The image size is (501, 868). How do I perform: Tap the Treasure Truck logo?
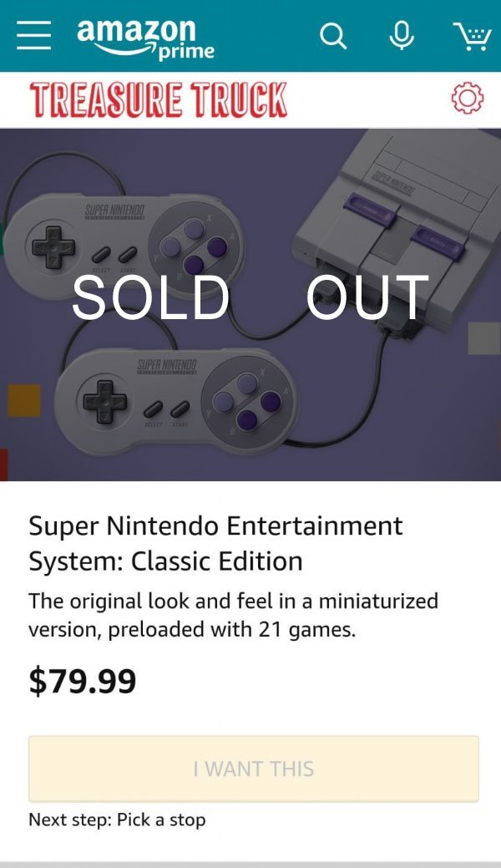pos(159,99)
